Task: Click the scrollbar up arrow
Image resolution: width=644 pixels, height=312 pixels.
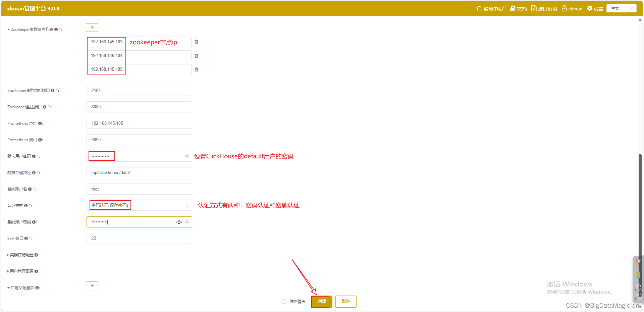Action: tap(640, 20)
